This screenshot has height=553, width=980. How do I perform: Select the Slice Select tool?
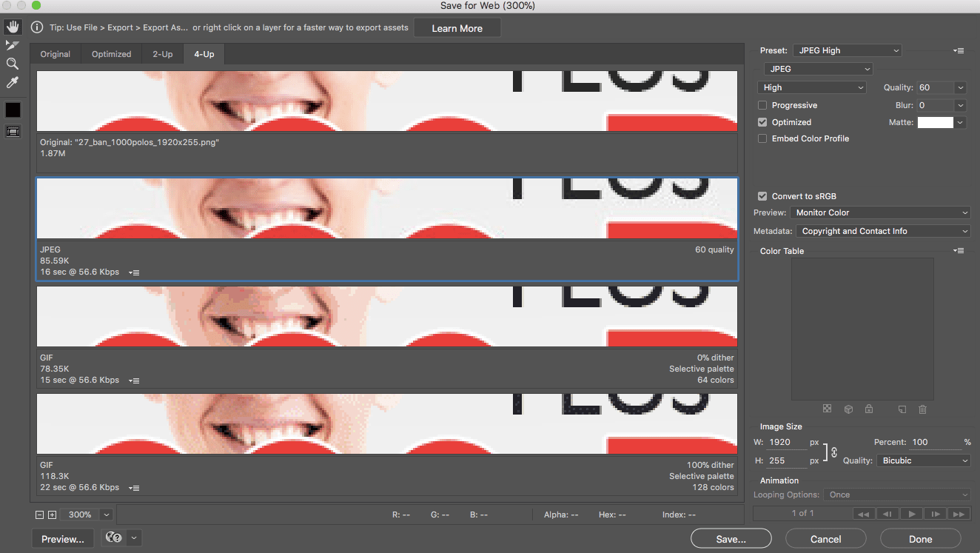pyautogui.click(x=13, y=46)
